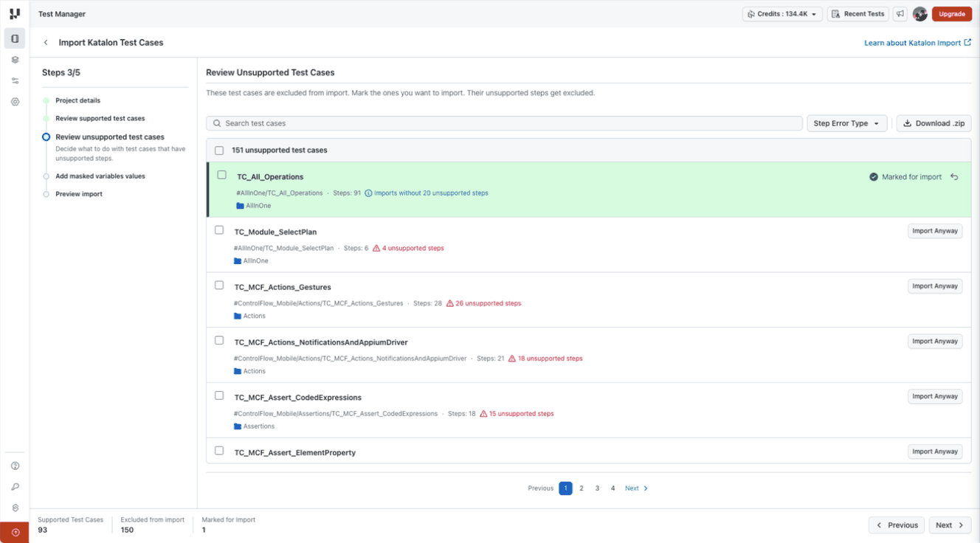Tick the TC_MCF_Assert_CodedExpressions checkbox

point(219,395)
